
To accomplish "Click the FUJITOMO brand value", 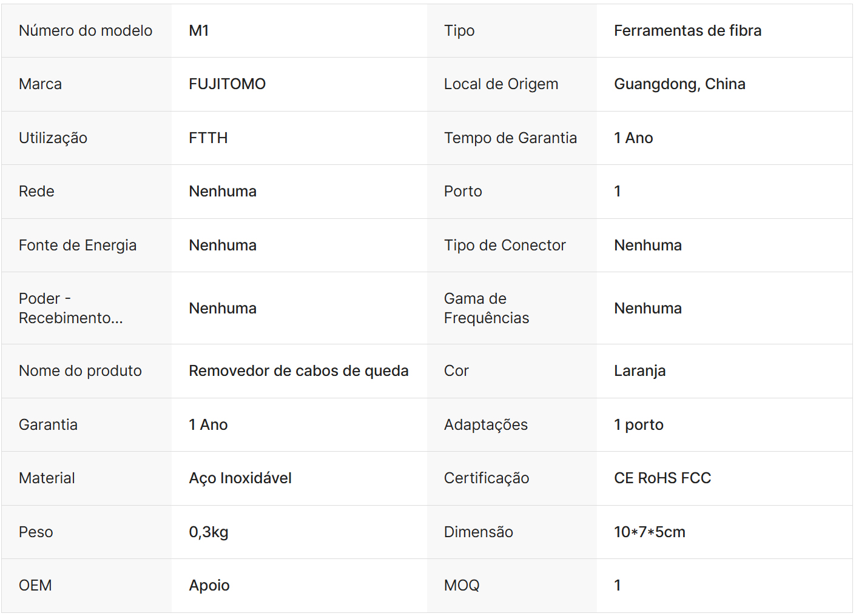I will [x=227, y=84].
